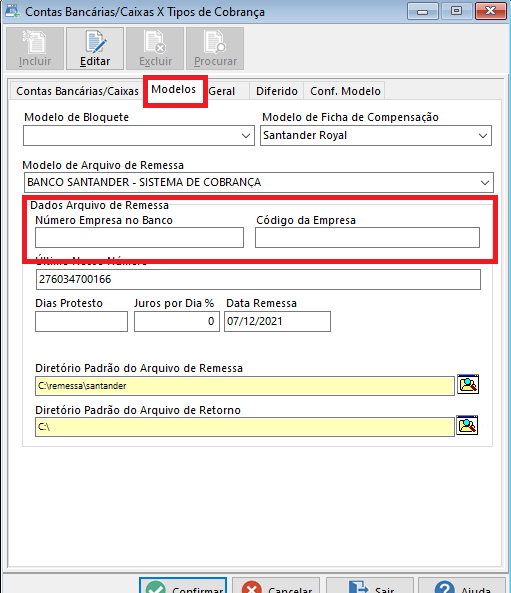This screenshot has width=511, height=593.
Task: Click the C:\remessa\santander directory field
Action: [x=245, y=386]
